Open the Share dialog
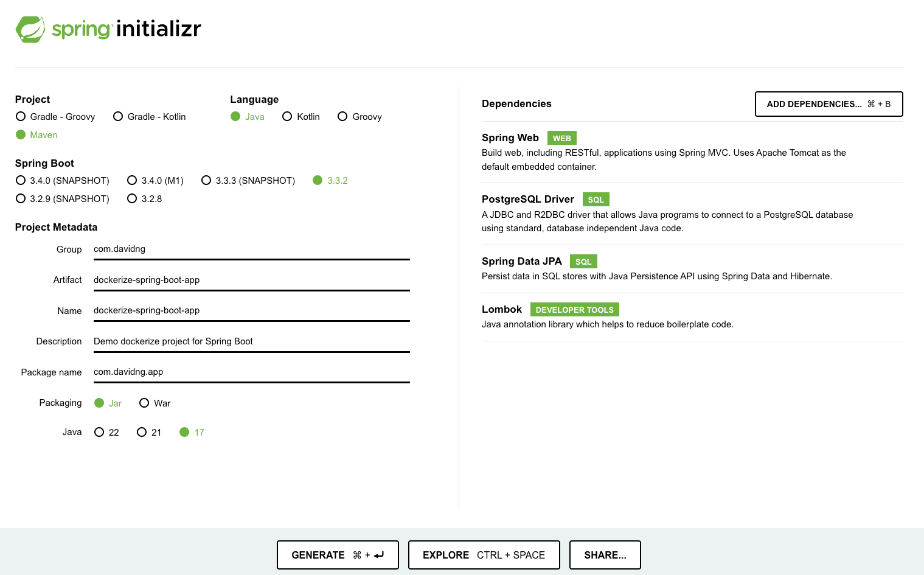Screen dimensions: 924x575 coord(605,555)
